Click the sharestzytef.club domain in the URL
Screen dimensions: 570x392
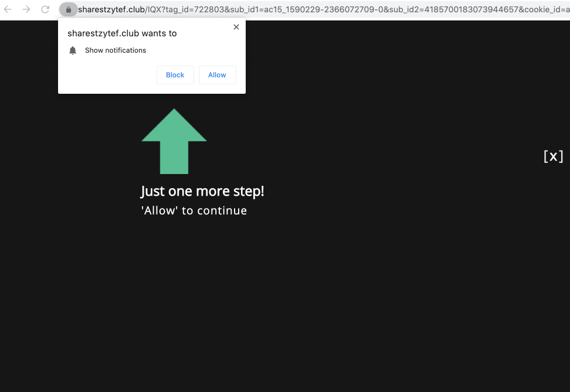tap(111, 9)
